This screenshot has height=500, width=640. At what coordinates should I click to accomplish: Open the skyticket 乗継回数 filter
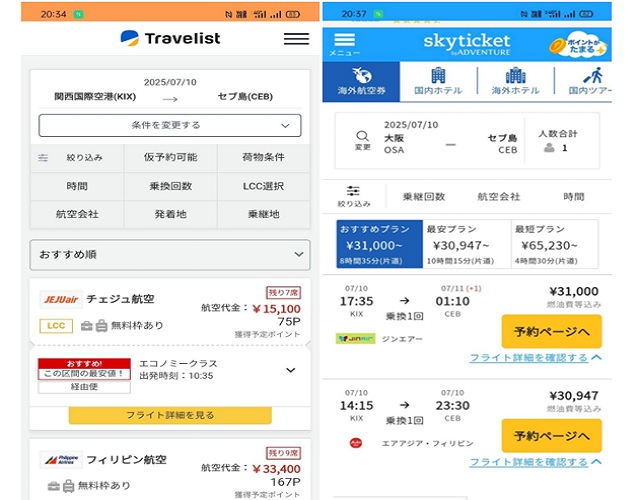point(424,197)
